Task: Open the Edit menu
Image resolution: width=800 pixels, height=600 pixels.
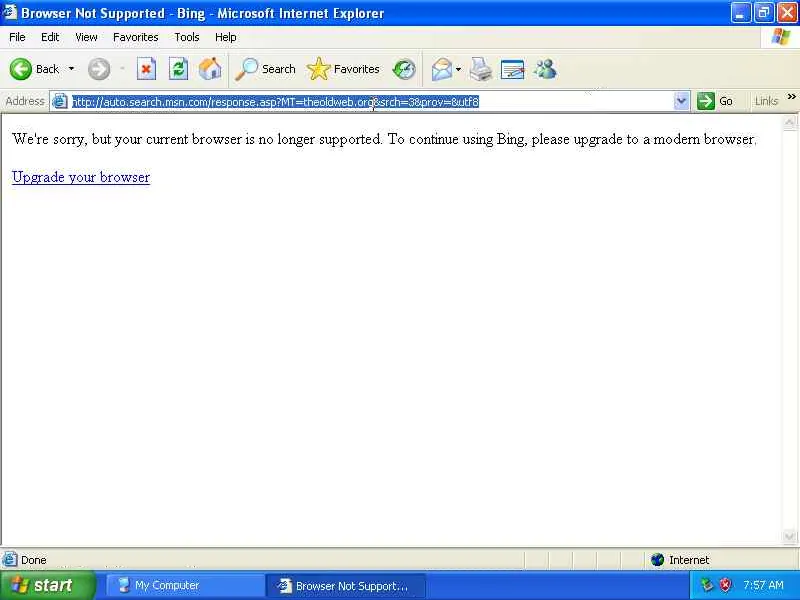Action: click(x=50, y=37)
